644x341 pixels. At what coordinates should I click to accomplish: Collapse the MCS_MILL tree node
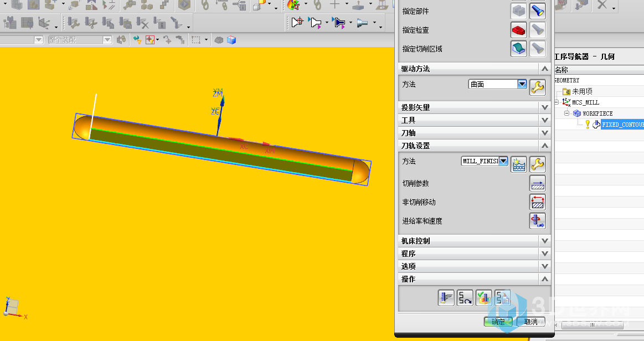coord(556,102)
